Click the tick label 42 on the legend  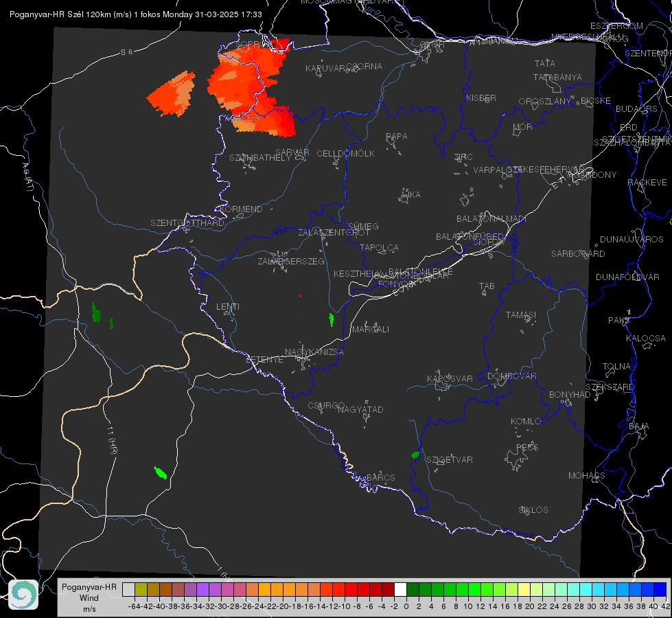click(665, 606)
